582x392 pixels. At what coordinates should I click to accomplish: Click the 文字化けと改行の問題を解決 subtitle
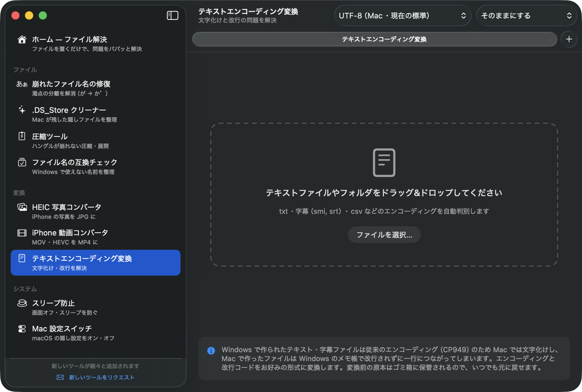point(238,20)
